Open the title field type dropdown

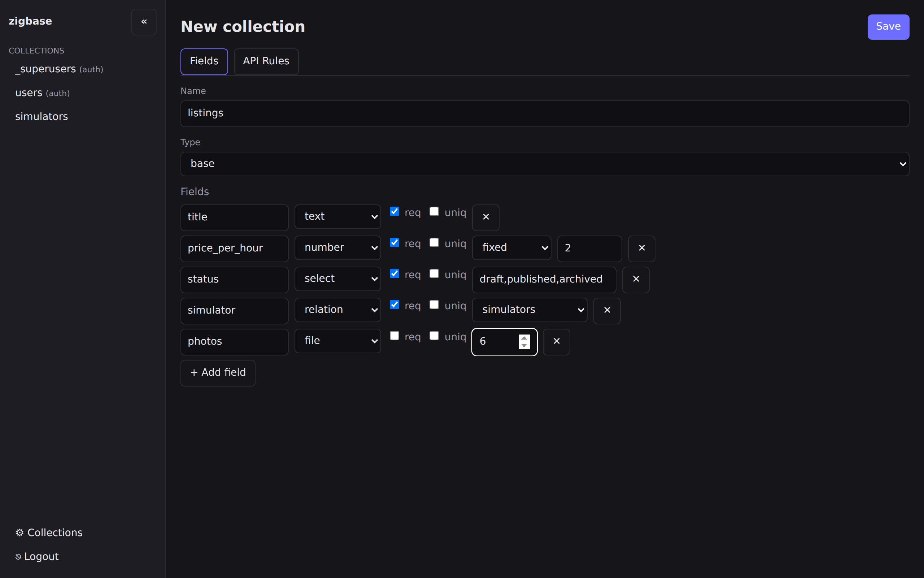pyautogui.click(x=337, y=217)
